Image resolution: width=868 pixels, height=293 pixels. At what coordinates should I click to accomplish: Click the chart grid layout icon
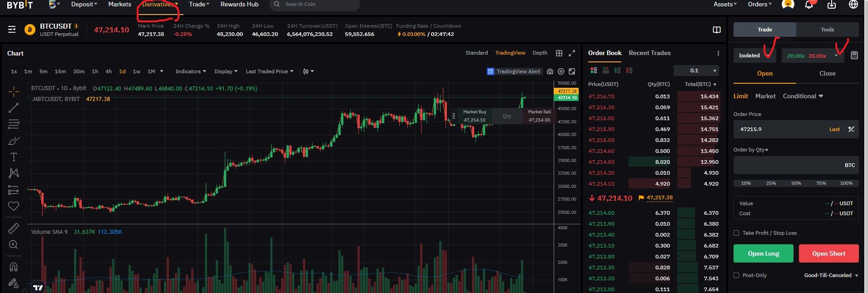pos(559,53)
